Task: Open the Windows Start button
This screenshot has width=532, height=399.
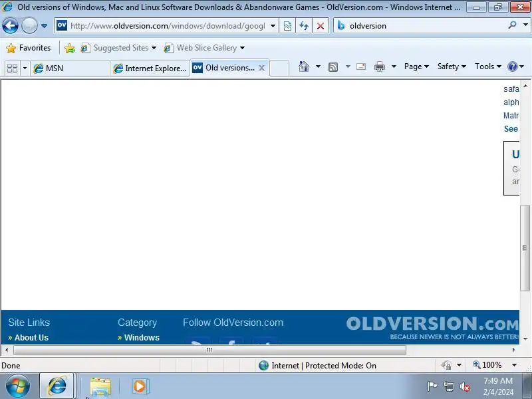Action: (17, 386)
